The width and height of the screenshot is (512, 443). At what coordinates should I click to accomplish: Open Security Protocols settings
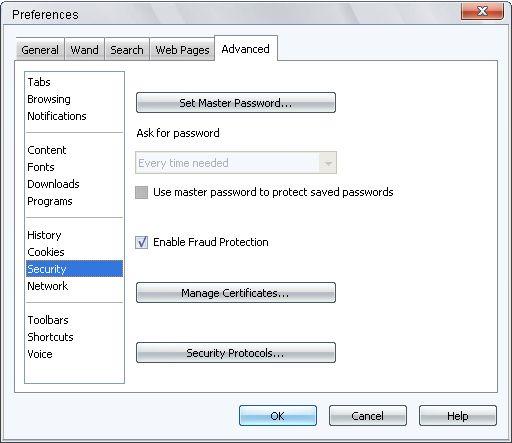point(236,353)
